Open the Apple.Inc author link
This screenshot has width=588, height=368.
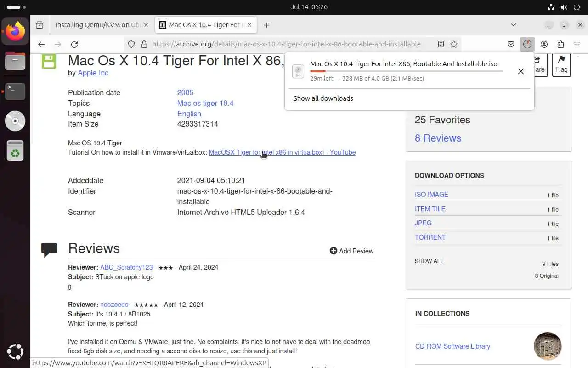click(93, 73)
